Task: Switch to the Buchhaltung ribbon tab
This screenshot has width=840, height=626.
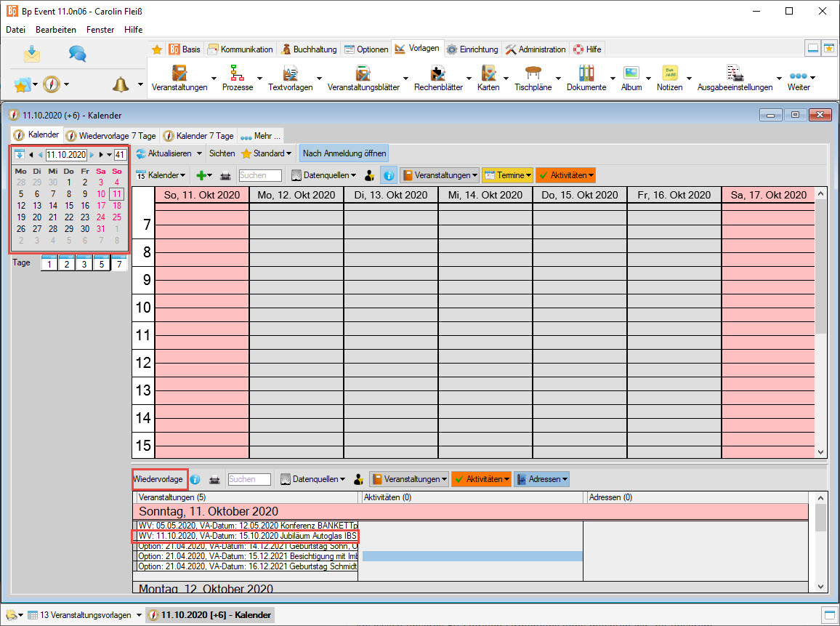Action: [x=310, y=49]
